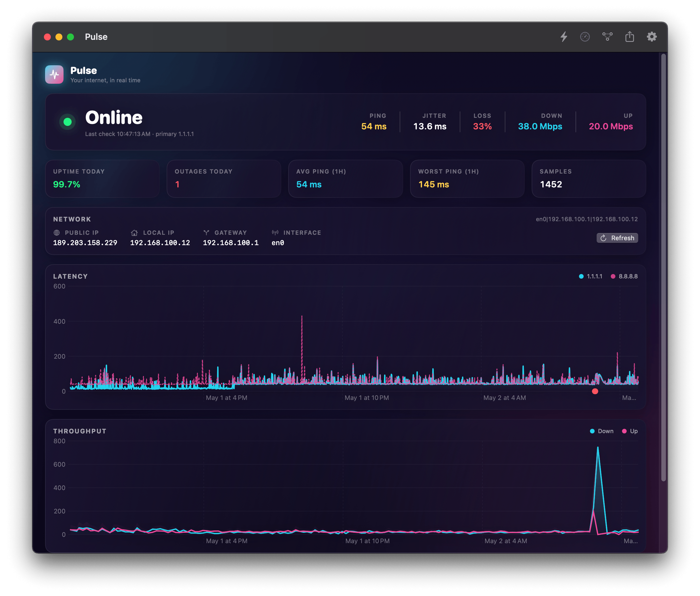Click the network nodes toolbar icon

pyautogui.click(x=607, y=36)
